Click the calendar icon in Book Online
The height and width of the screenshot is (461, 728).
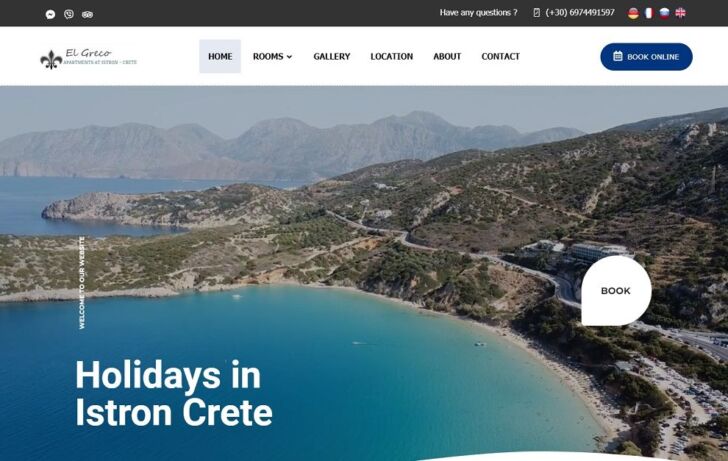[x=618, y=56]
